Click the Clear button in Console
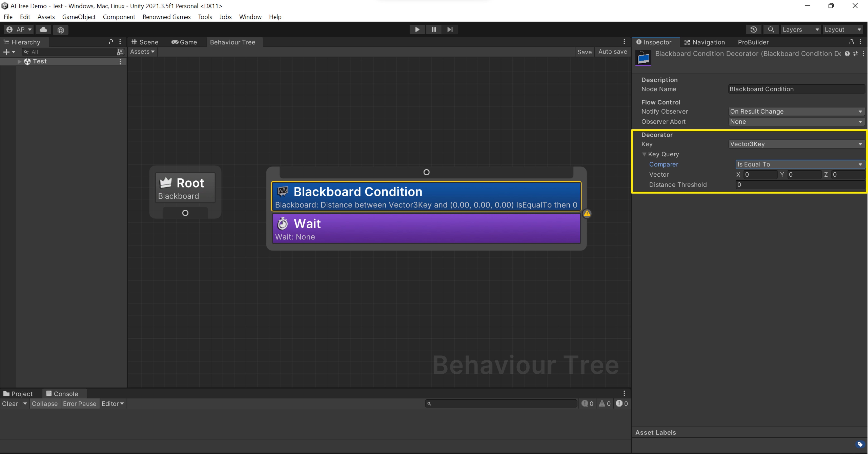The width and height of the screenshot is (868, 454). click(10, 403)
